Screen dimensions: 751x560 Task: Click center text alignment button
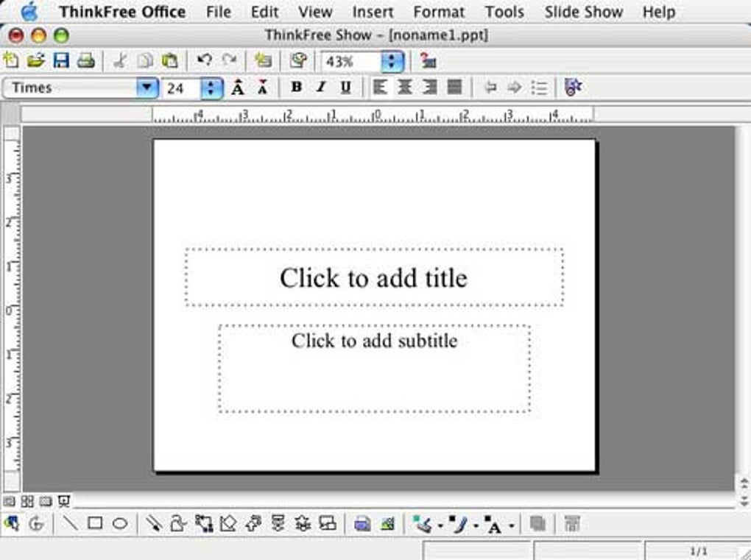coord(405,87)
